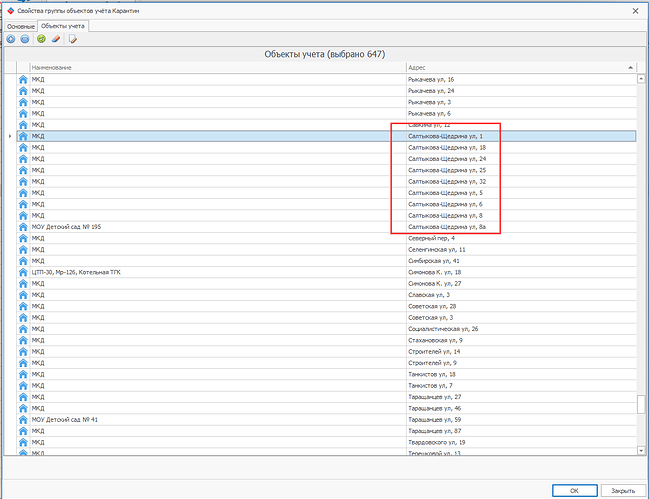Click the blue remove (minus) toolbar icon
This screenshot has height=499, width=649.
pos(25,39)
